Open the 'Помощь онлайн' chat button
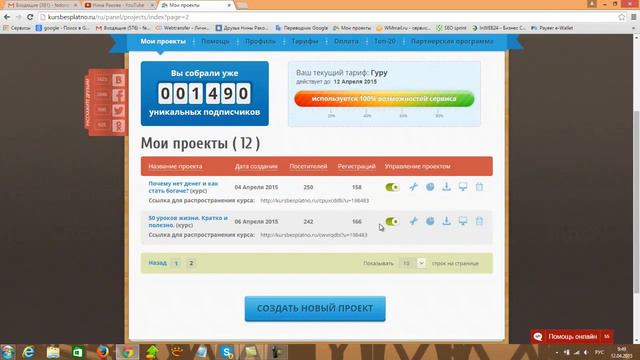Image resolution: width=640 pixels, height=360 pixels. 571,336
